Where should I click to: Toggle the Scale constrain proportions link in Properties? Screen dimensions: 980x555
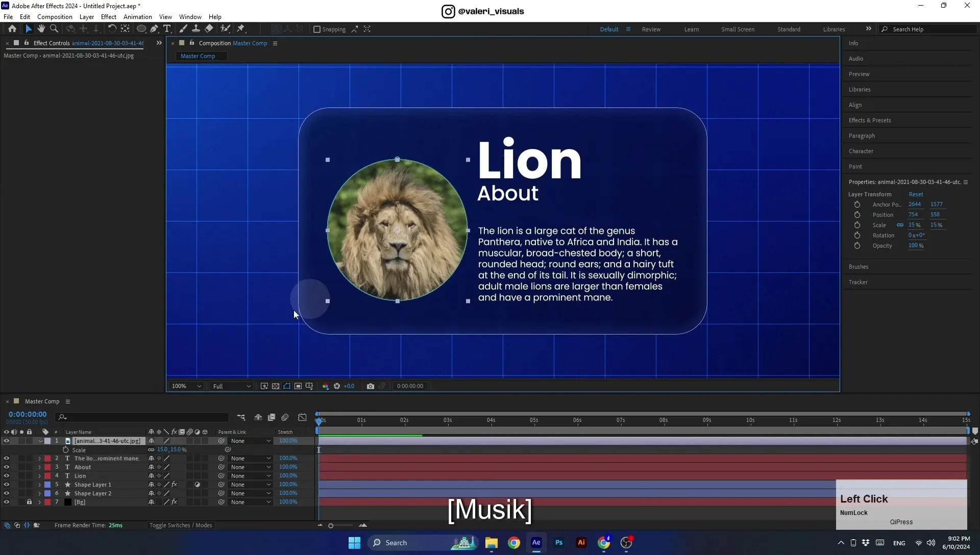(900, 225)
